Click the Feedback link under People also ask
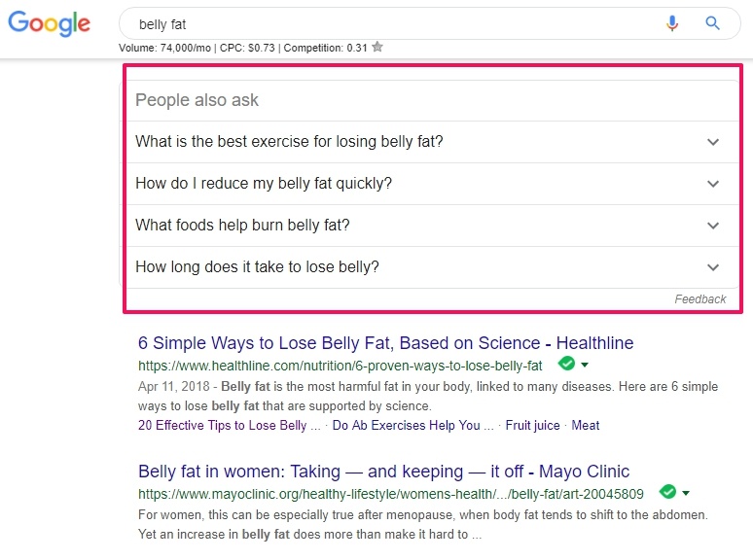 pyautogui.click(x=700, y=299)
